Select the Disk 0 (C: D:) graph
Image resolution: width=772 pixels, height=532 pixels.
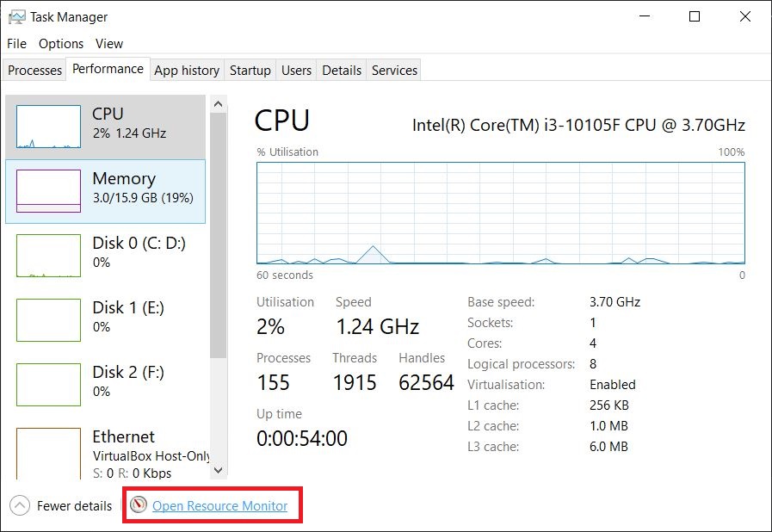coord(48,256)
